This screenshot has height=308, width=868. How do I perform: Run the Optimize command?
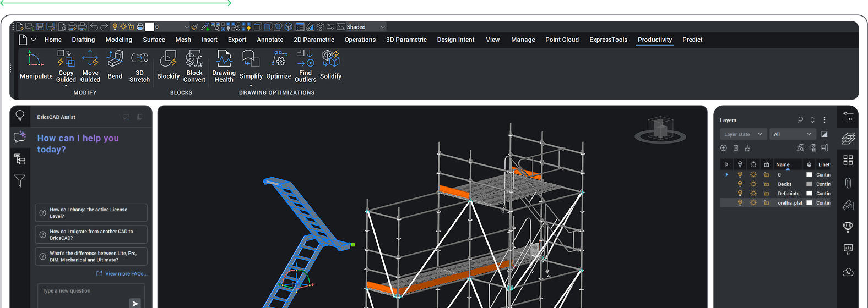click(279, 65)
